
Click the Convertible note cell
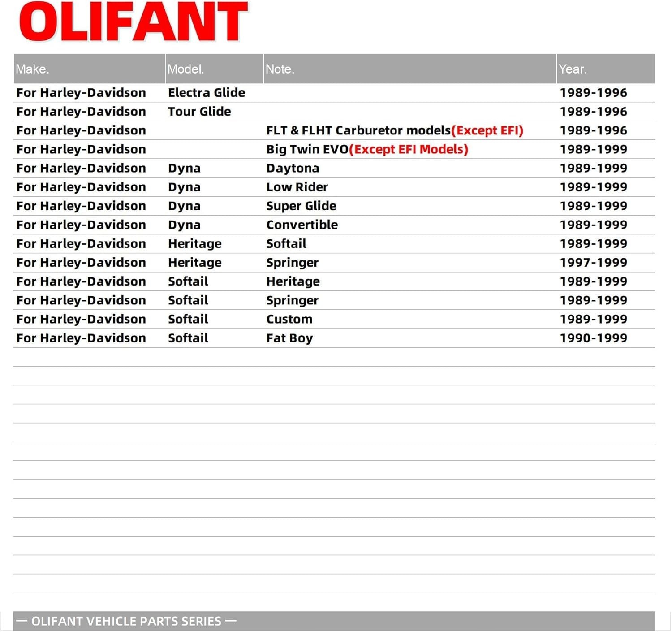click(x=302, y=225)
